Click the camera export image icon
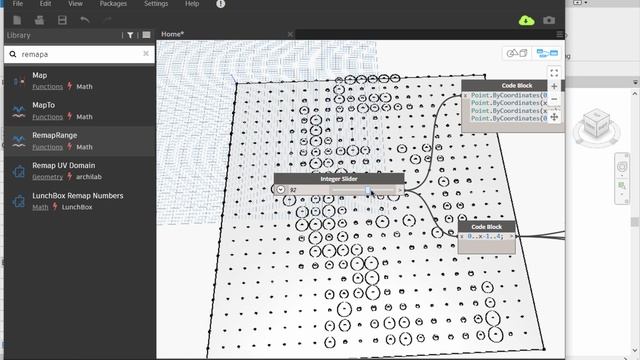Image resolution: width=640 pixels, height=360 pixels. 549,20
